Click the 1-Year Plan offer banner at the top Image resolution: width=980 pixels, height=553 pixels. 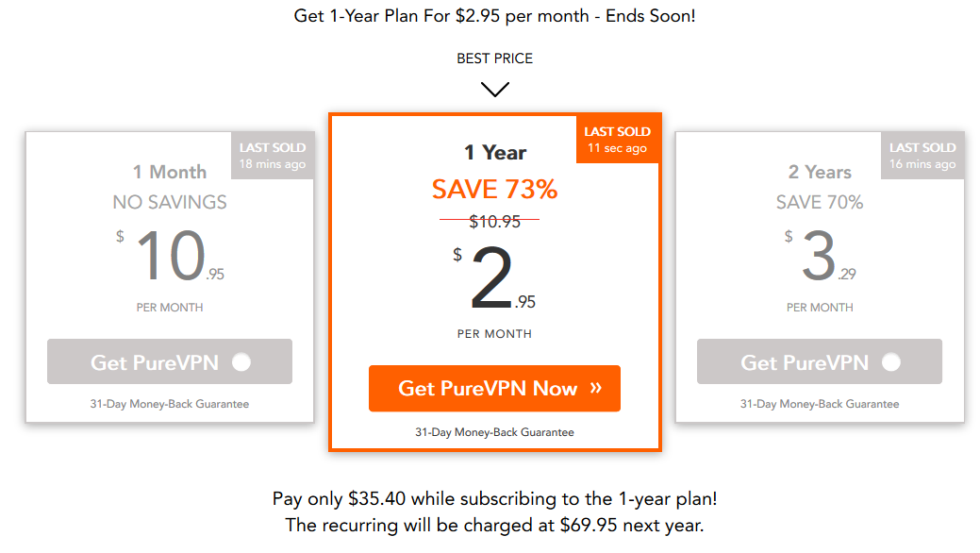click(494, 16)
